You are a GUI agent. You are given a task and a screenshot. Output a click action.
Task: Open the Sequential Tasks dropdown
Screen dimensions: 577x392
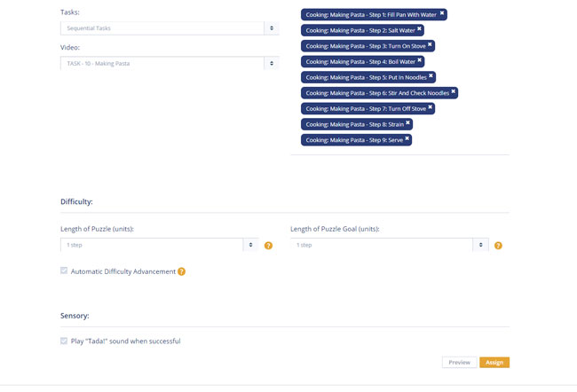(x=170, y=28)
